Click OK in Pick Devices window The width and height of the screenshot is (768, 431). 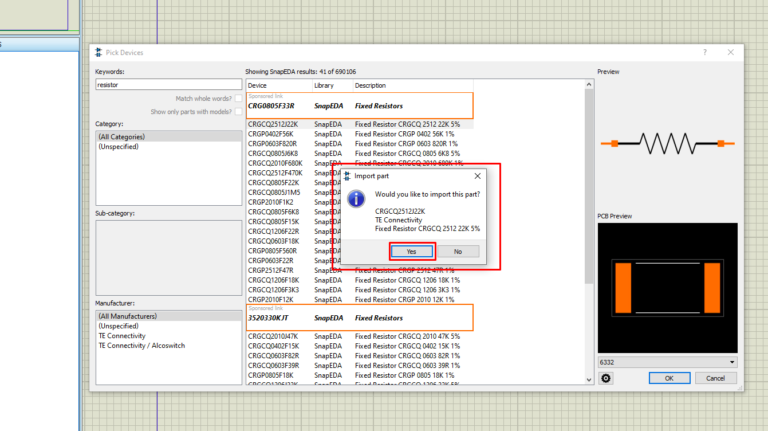669,378
